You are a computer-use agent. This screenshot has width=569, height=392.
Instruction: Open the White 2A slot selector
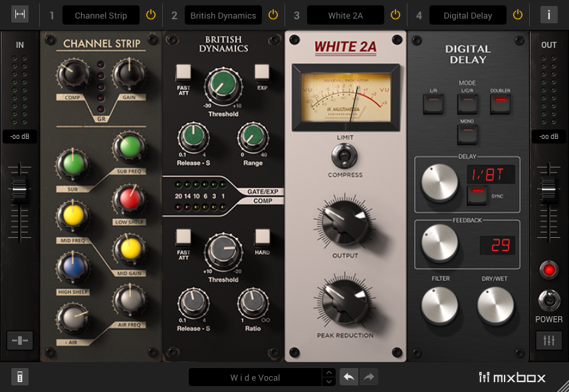click(346, 15)
